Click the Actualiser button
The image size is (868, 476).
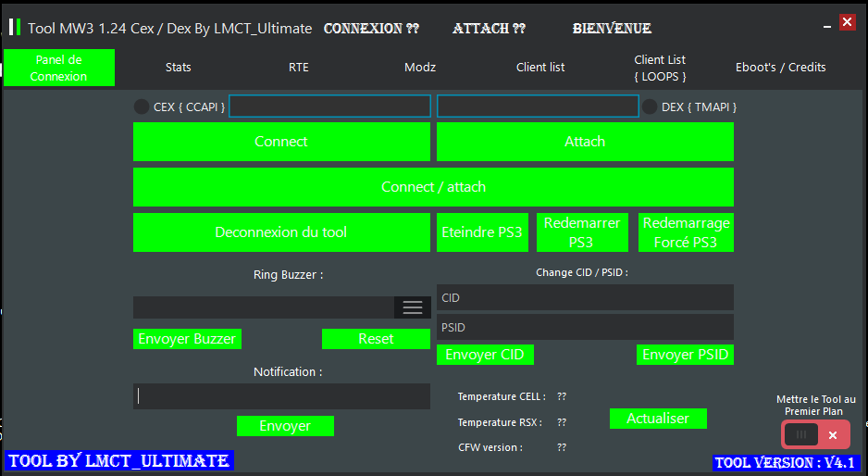point(658,419)
